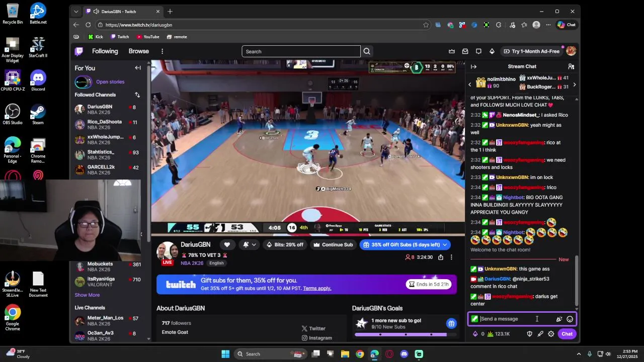
Task: Bookmark this page with star icon
Action: point(426,25)
